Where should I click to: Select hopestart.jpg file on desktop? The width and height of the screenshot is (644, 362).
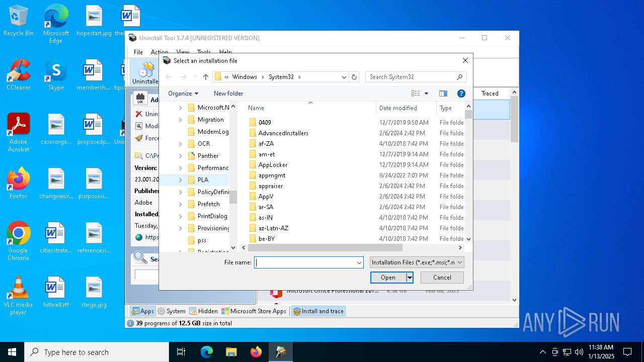tap(94, 21)
